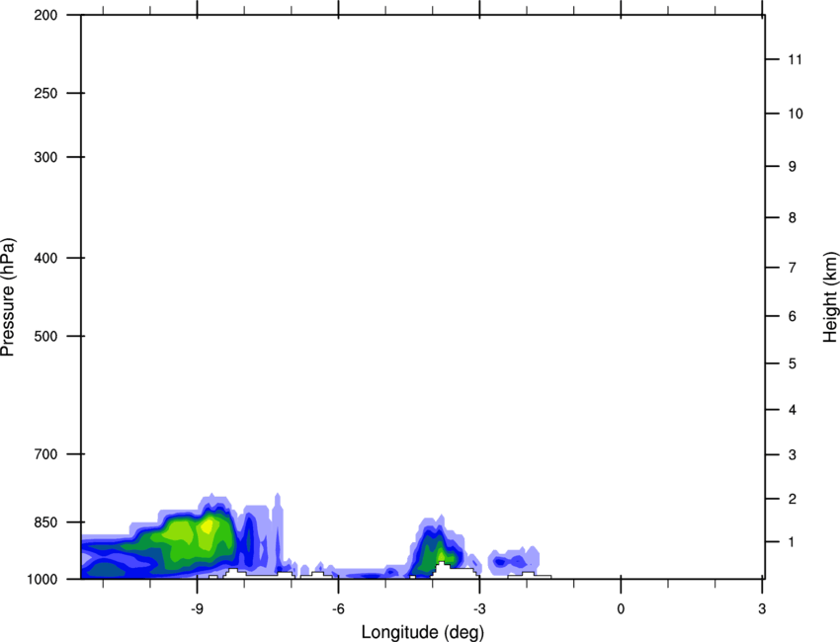Viewport: 840px width, 642px height.
Task: Click the 3 longitude tick label
Action: tap(762, 608)
